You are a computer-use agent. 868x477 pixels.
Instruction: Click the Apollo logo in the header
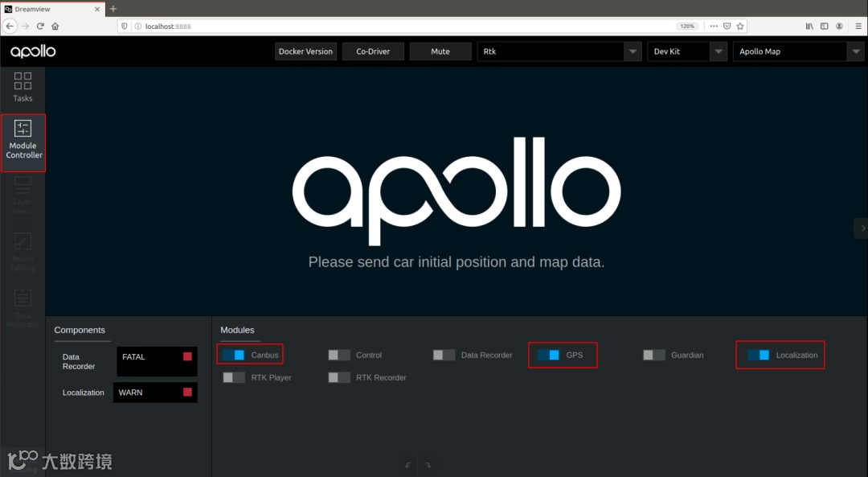tap(33, 51)
